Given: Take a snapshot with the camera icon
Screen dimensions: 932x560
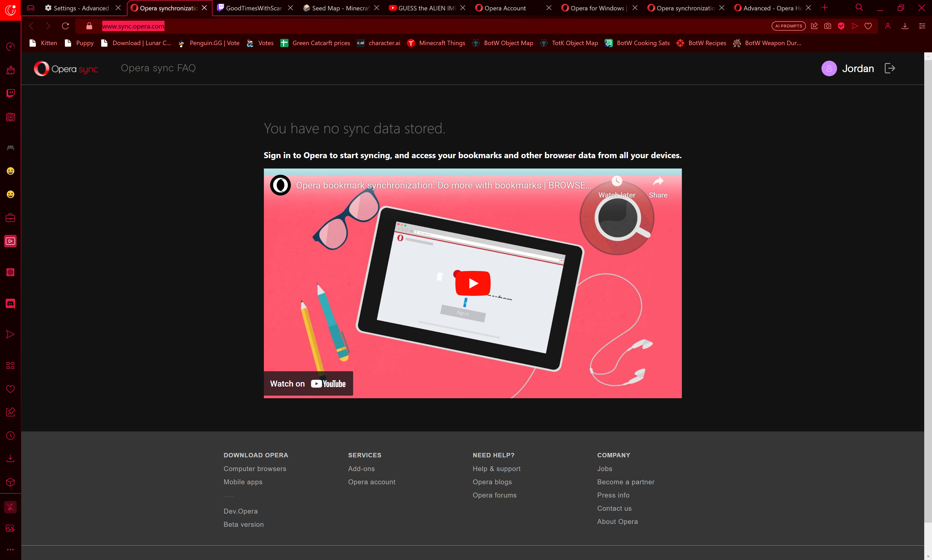Looking at the screenshot, I should click(827, 26).
